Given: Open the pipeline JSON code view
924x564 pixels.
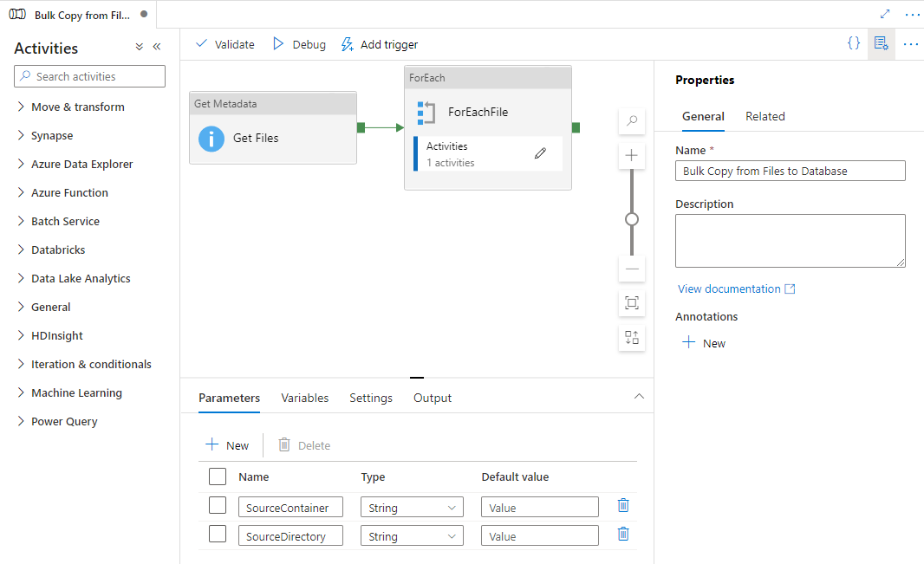Looking at the screenshot, I should (x=854, y=43).
